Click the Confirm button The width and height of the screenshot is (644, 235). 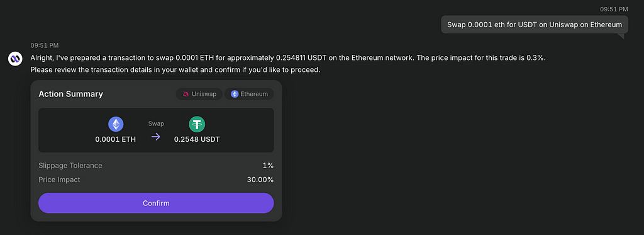point(156,203)
